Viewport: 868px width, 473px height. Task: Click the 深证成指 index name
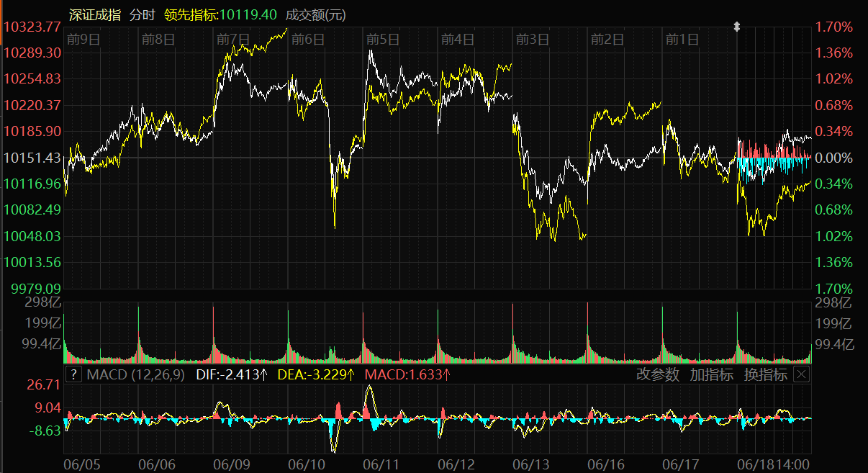tap(94, 14)
